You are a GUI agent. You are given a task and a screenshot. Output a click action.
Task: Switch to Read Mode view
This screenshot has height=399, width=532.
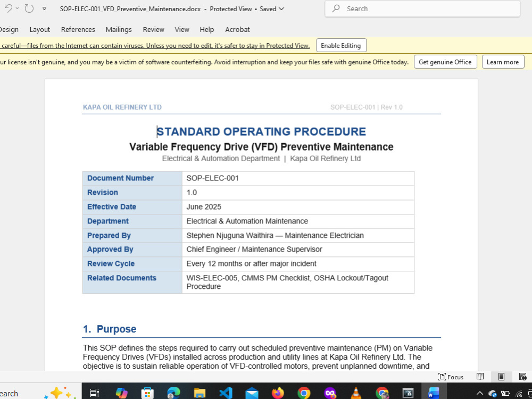[480, 377]
